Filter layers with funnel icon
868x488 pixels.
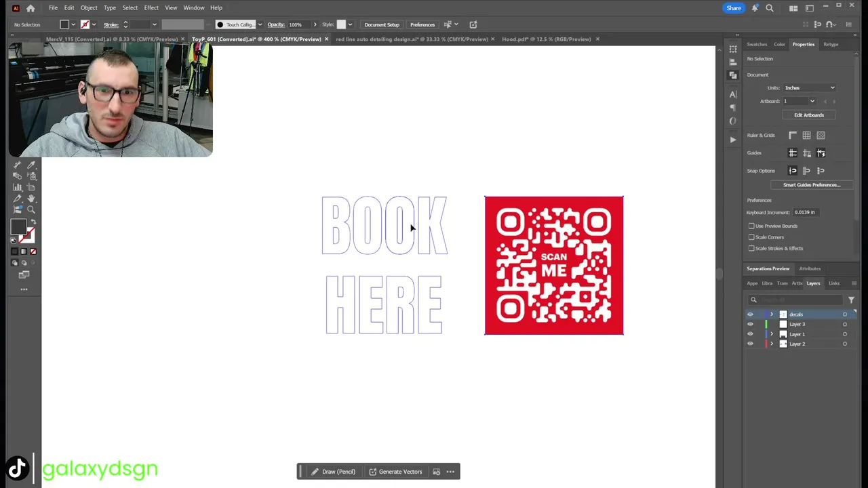[851, 300]
